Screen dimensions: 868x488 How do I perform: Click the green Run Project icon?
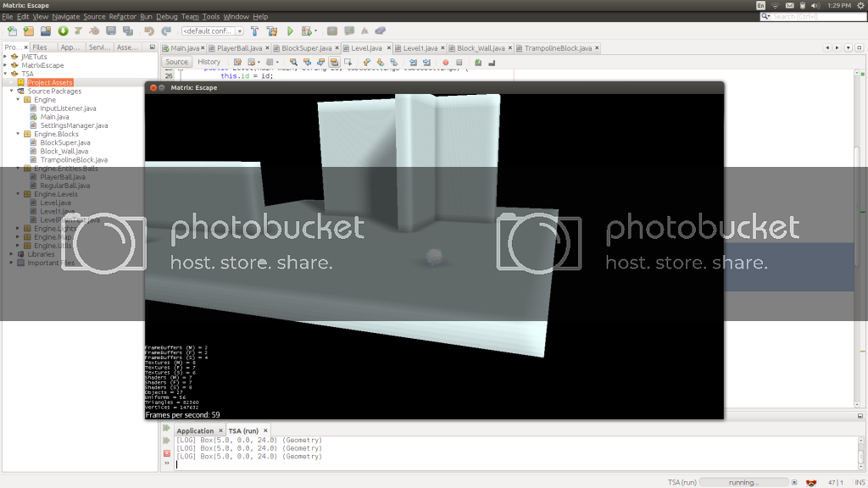point(290,31)
